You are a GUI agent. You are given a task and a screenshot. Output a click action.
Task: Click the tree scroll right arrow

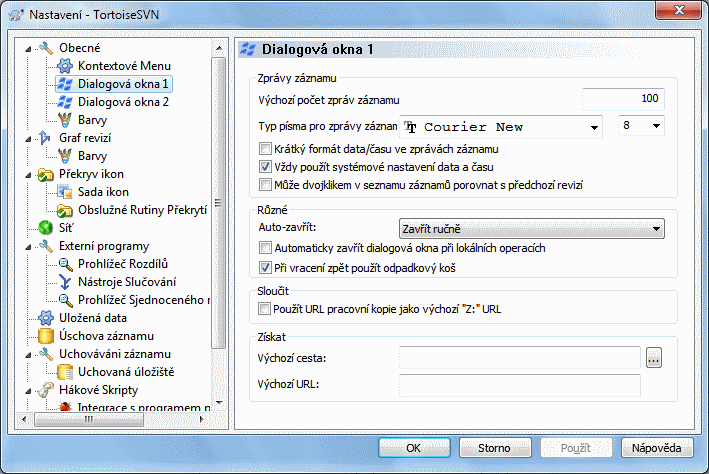pyautogui.click(x=202, y=419)
